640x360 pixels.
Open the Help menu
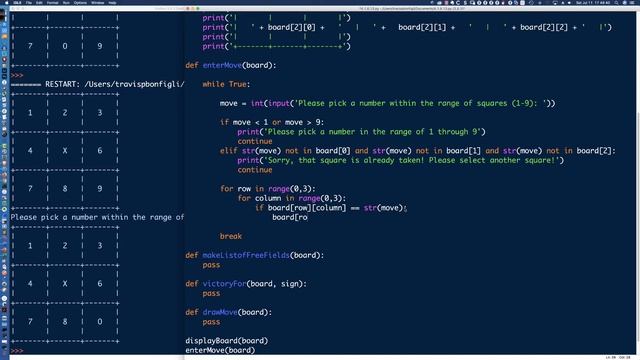point(112,2)
